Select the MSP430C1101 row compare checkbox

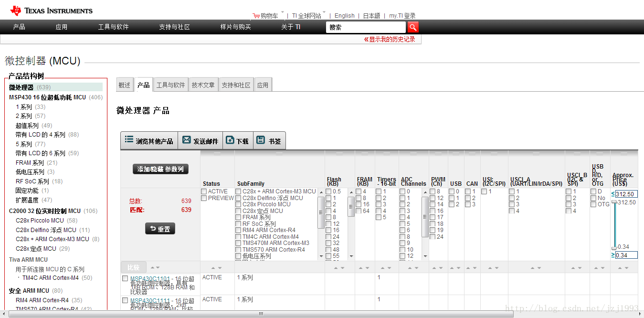point(125,278)
